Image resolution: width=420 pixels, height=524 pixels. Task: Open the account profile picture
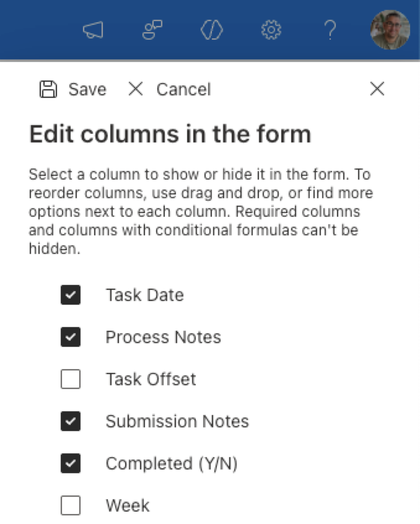pyautogui.click(x=390, y=30)
